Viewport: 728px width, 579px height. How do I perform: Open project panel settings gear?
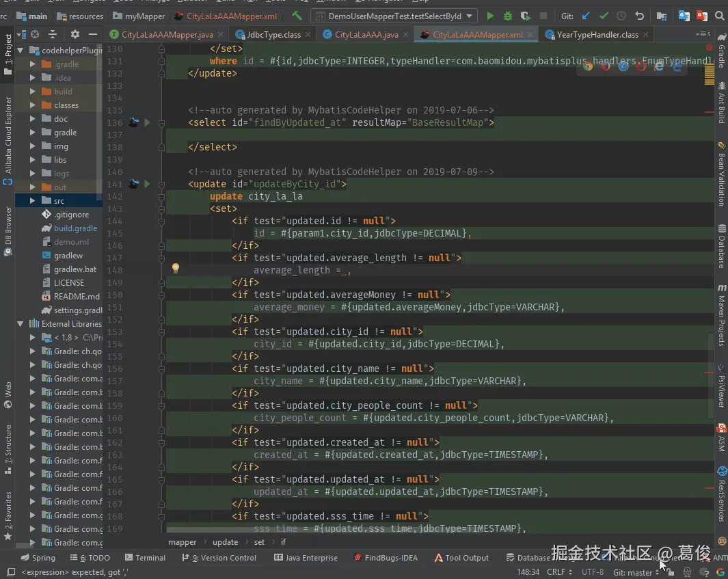(x=75, y=34)
